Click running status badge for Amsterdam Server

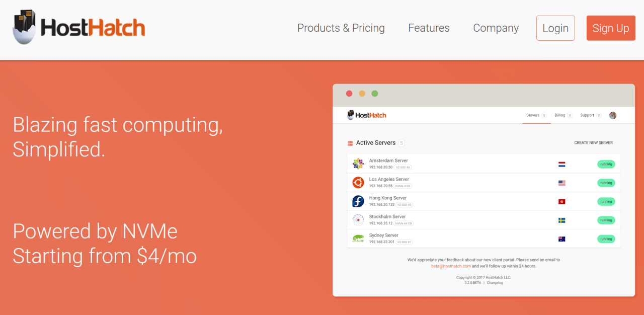click(x=606, y=164)
